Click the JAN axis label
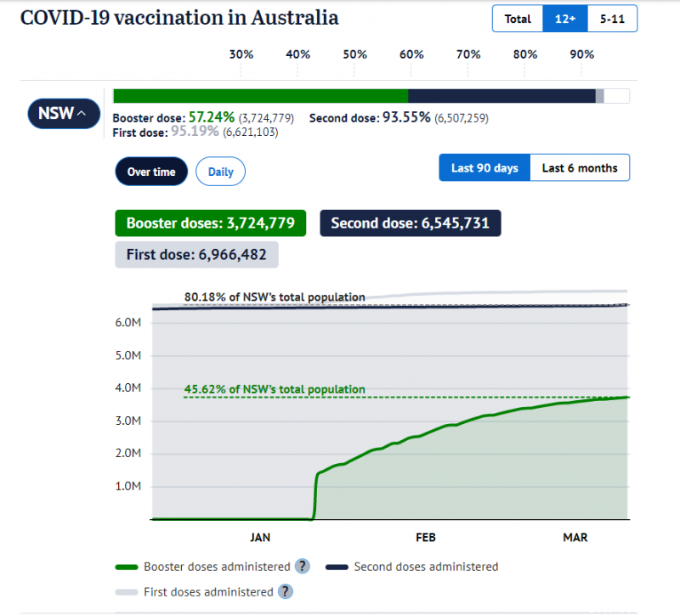The width and height of the screenshot is (680, 616). (x=260, y=538)
